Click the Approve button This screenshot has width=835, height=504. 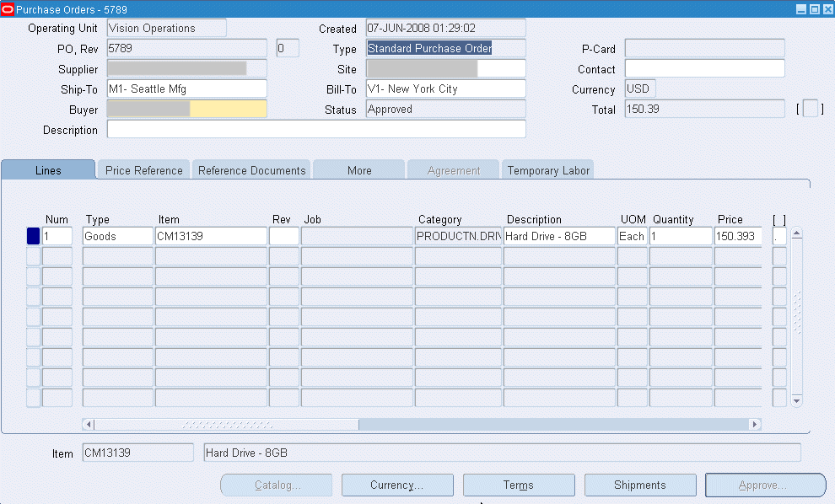point(765,485)
